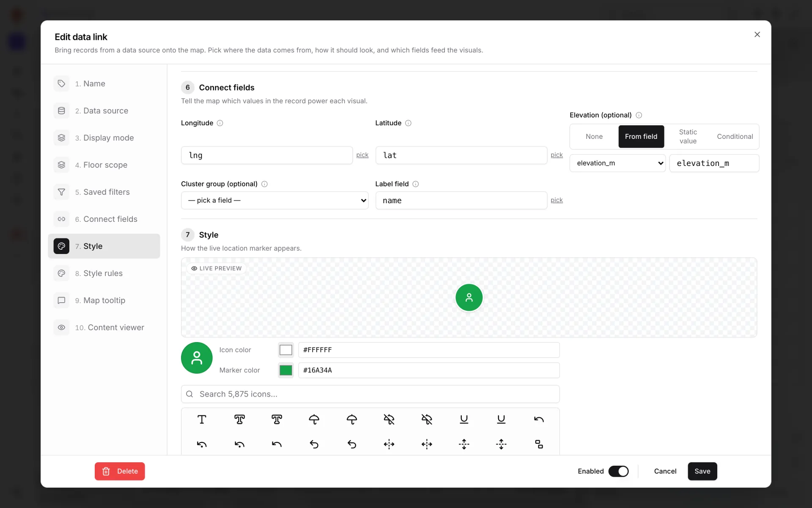Click the pick link next to Label field
The image size is (812, 508).
[557, 200]
